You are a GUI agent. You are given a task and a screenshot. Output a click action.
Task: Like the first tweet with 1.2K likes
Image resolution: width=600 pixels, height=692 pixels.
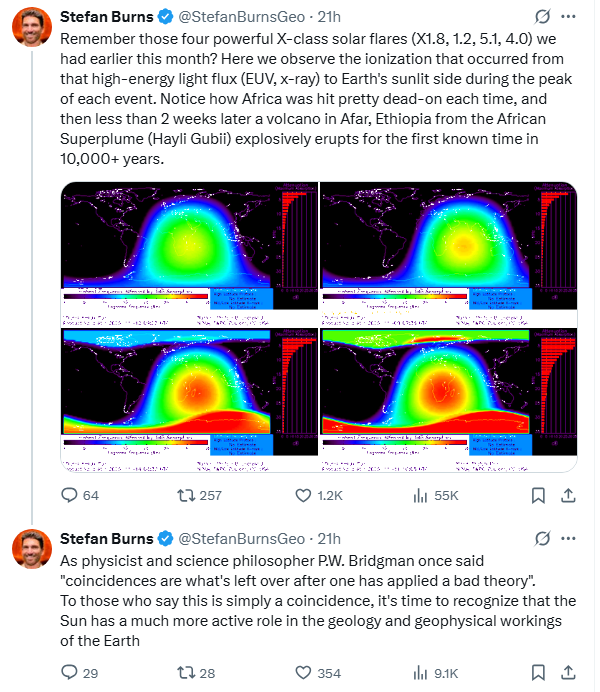(303, 495)
